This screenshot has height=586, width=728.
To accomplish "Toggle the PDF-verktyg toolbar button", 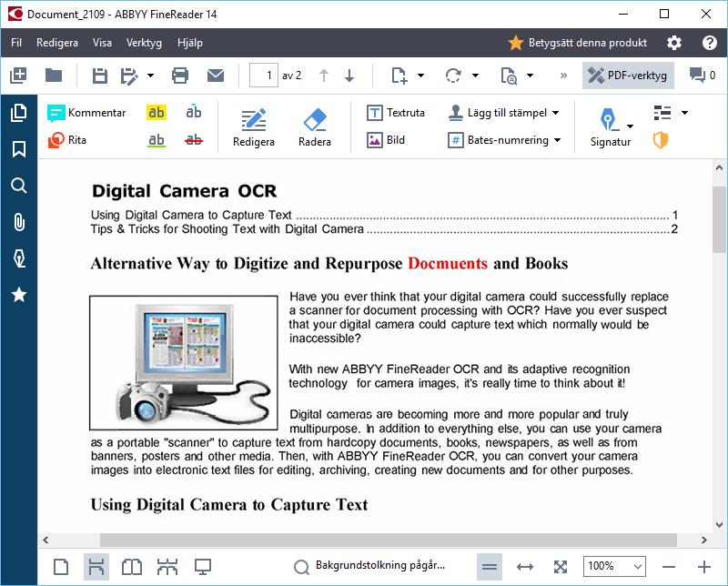I will click(x=628, y=76).
